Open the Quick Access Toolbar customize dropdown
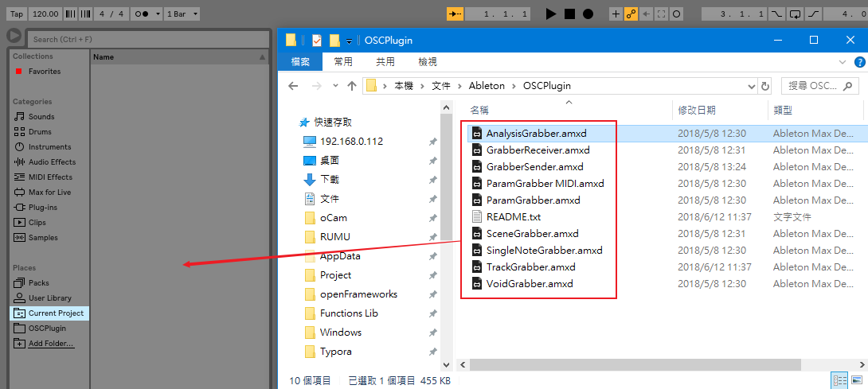This screenshot has width=868, height=389. pos(350,41)
